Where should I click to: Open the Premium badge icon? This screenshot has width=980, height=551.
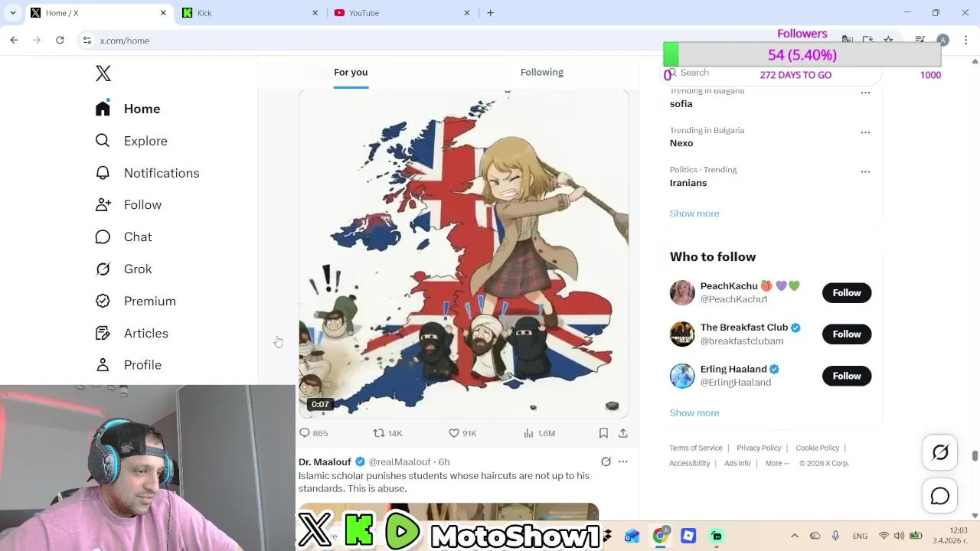point(103,302)
